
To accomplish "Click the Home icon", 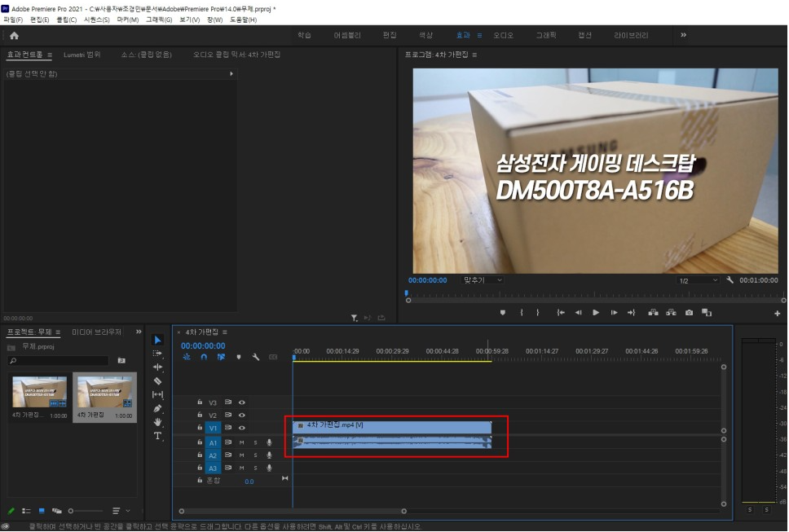I will coord(14,35).
